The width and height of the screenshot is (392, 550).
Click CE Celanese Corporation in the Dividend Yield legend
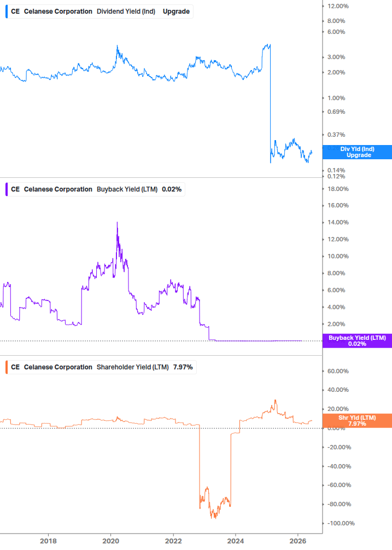[x=51, y=11]
